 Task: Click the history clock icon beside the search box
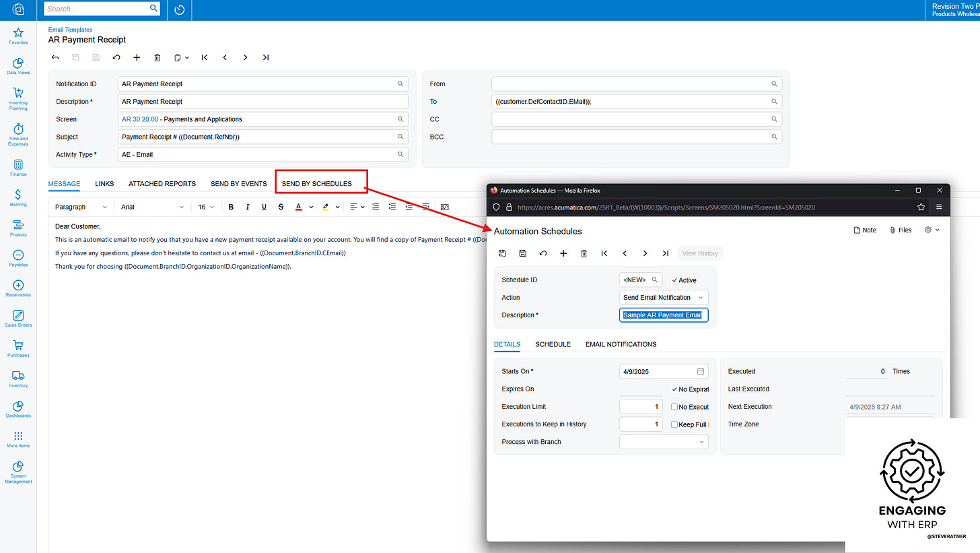coord(179,9)
